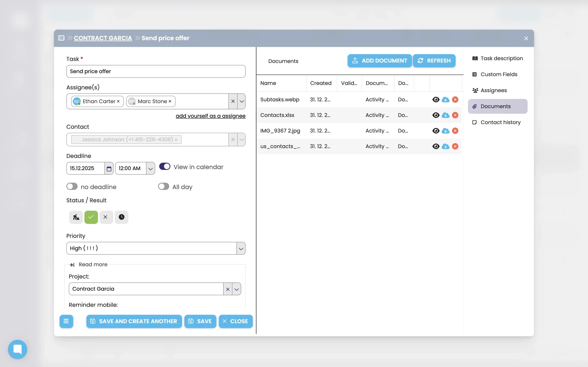Switch to Task description tab

pos(501,58)
